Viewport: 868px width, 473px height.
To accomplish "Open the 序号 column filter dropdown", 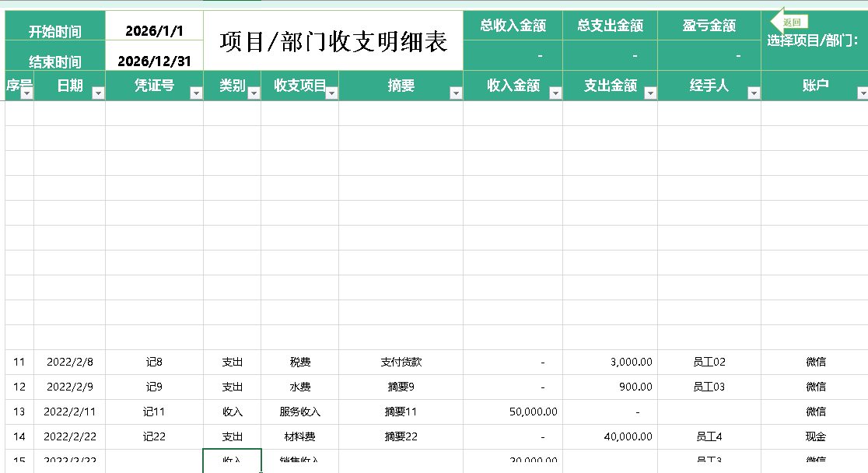I will tap(26, 93).
